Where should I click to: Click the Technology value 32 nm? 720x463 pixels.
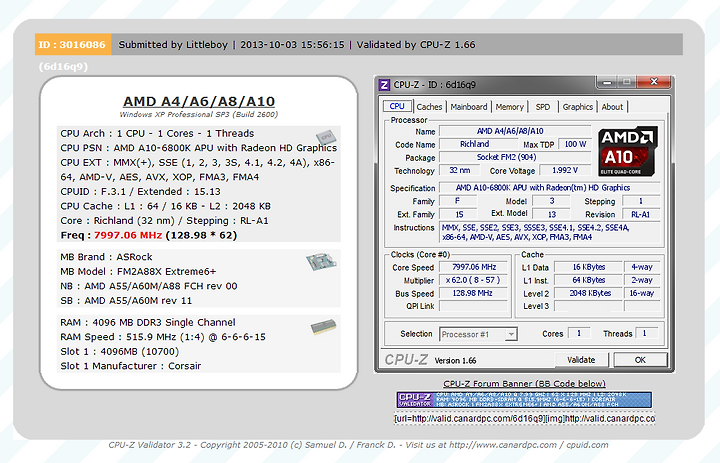point(460,170)
